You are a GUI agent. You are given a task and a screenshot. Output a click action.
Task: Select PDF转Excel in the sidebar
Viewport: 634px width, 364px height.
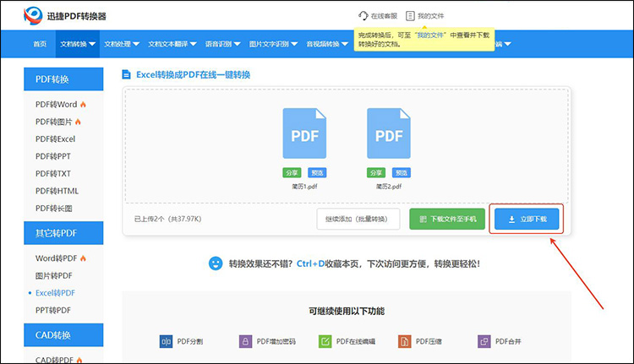point(56,139)
